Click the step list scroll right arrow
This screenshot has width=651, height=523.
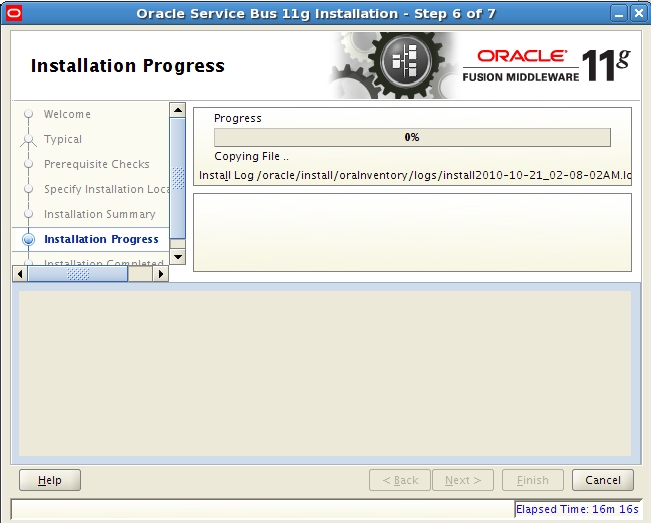[x=161, y=274]
